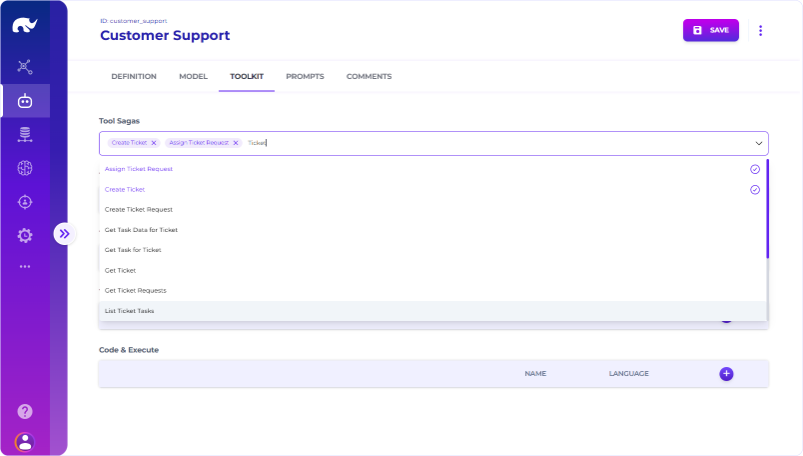Open the vertical three-dots options menu
803x456 pixels.
pos(760,31)
